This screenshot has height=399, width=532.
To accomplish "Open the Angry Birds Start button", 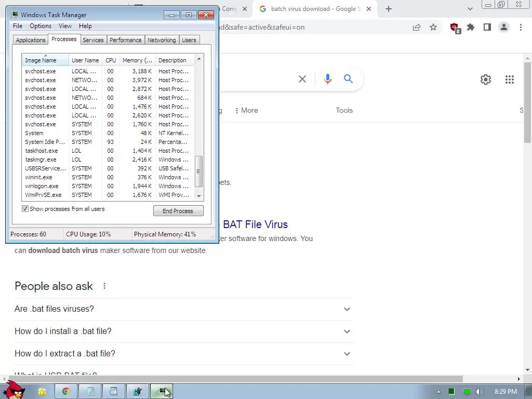I will pyautogui.click(x=15, y=390).
